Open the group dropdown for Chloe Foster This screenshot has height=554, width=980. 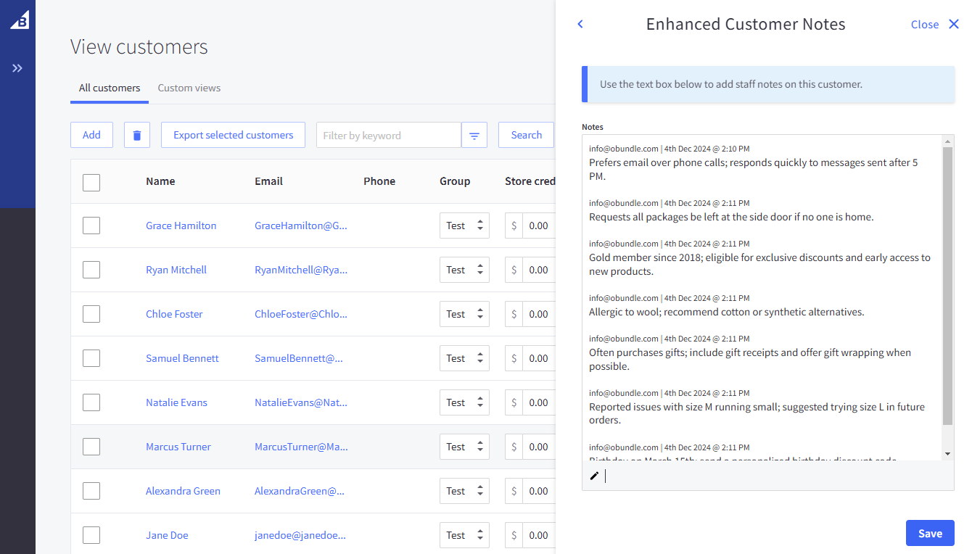pyautogui.click(x=464, y=313)
